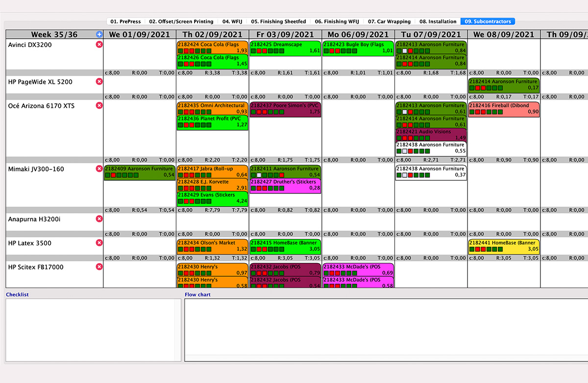Switch to 02. Offset/Screen Printing tab
Viewport: 588px width, 383px height.
[x=181, y=22]
